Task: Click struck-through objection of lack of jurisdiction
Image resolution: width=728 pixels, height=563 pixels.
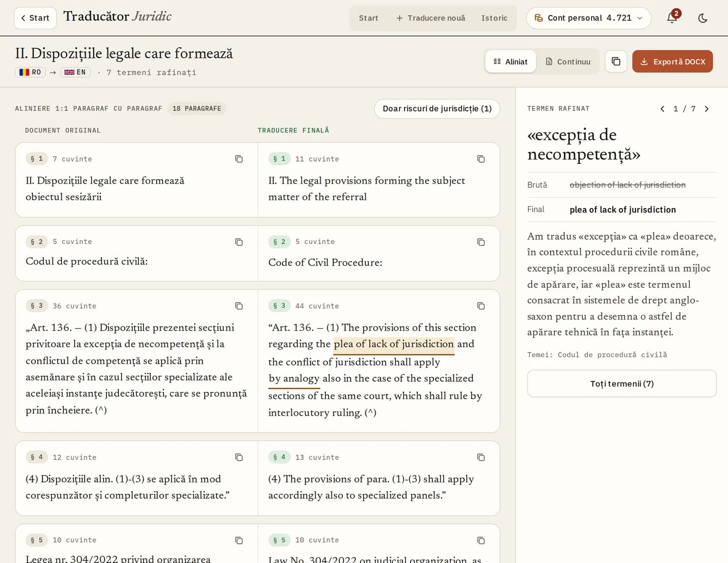Action: [627, 185]
